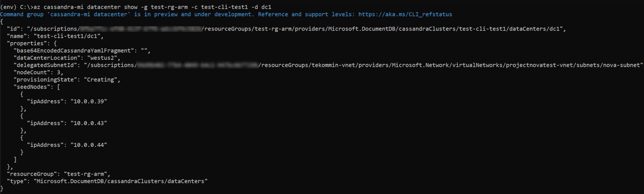This screenshot has height=194, width=644.
Task: Select the IP address 10.0.0.44
Action: coord(89,145)
